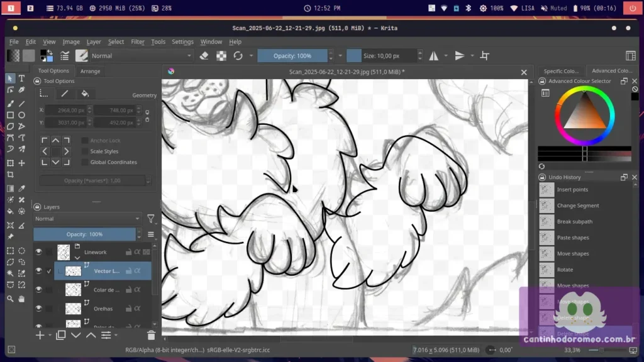Select the Pan hand tool
Screen dimensions: 644x362
pos(22,299)
